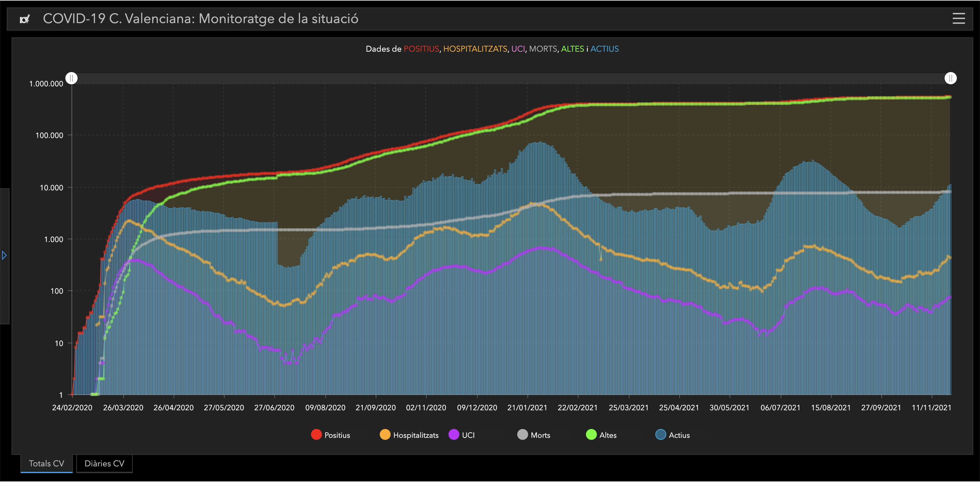Screen dimensions: 980x482
Task: Click the 21/01/2021 x-axis date label
Action: 527,408
